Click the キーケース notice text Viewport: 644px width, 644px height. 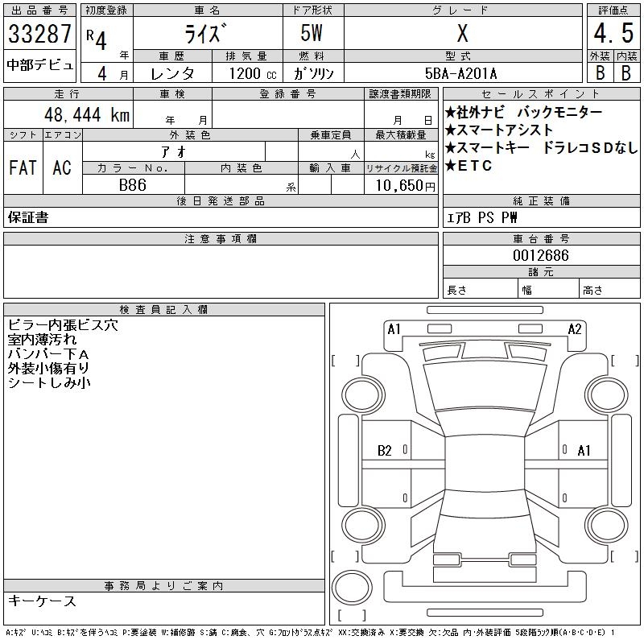pos(42,601)
